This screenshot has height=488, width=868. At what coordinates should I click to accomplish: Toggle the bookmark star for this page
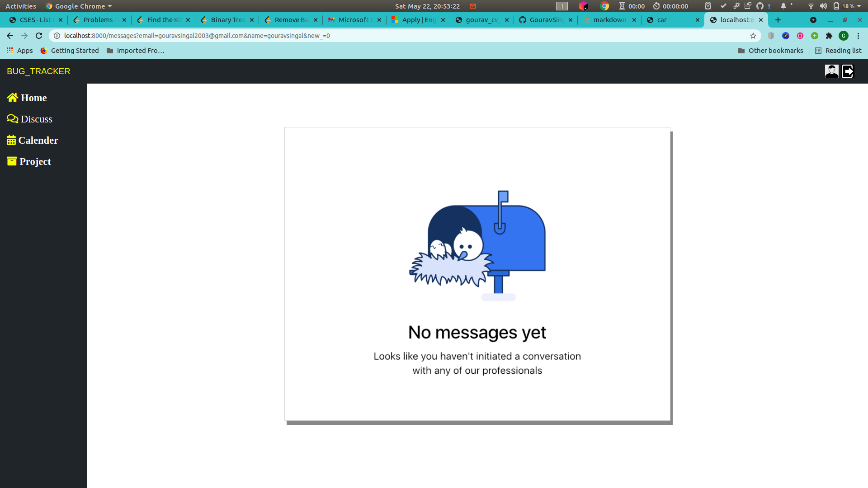753,36
